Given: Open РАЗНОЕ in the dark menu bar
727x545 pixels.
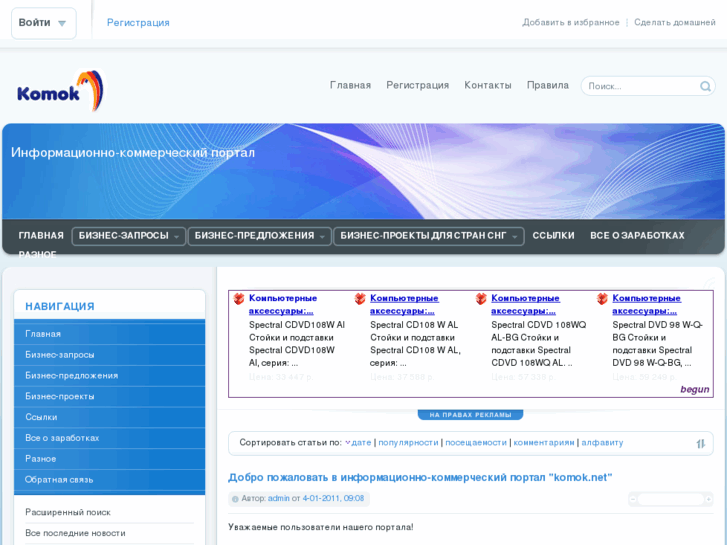Looking at the screenshot, I should [x=37, y=254].
